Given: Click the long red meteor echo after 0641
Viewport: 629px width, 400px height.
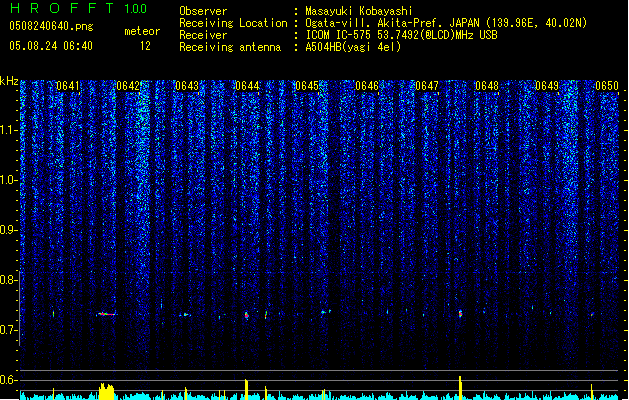Looking at the screenshot, I should (x=106, y=314).
